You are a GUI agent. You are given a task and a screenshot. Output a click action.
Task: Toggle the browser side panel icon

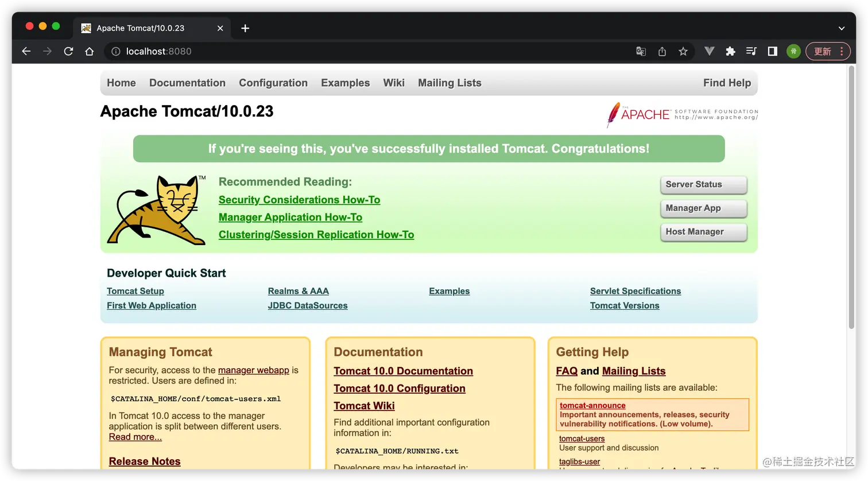pyautogui.click(x=772, y=51)
